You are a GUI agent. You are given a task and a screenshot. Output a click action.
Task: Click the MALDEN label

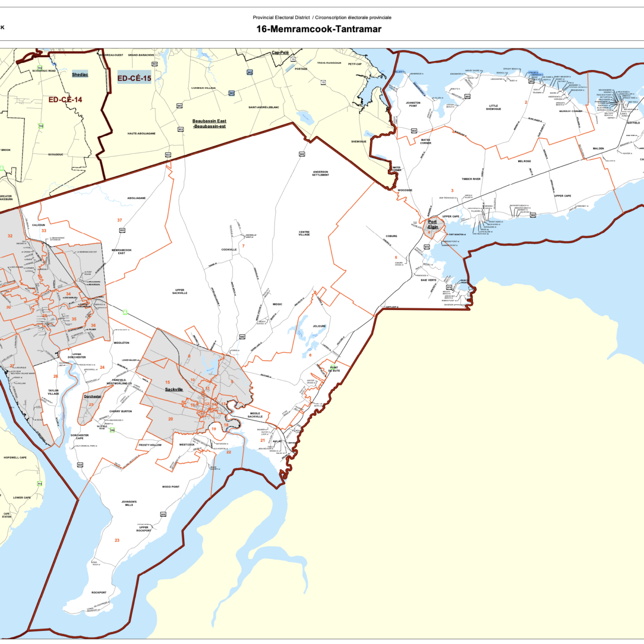[598, 149]
